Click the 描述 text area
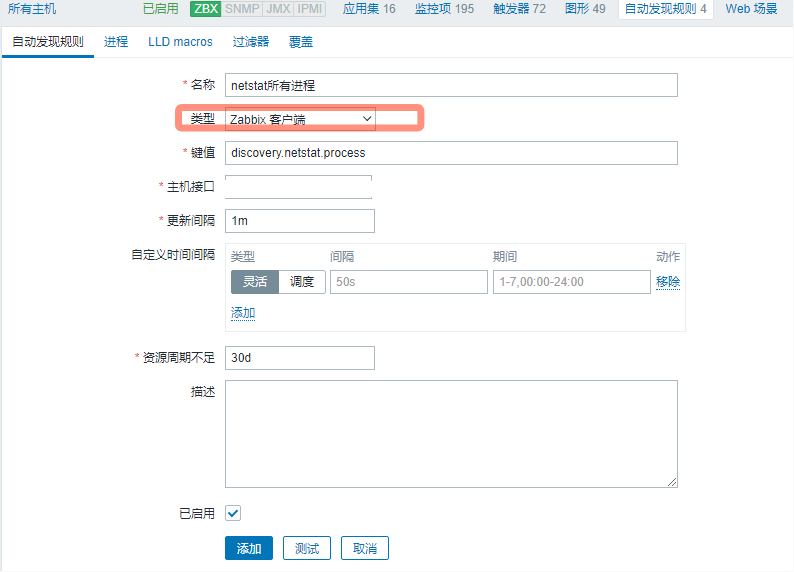794x572 pixels. [x=451, y=434]
